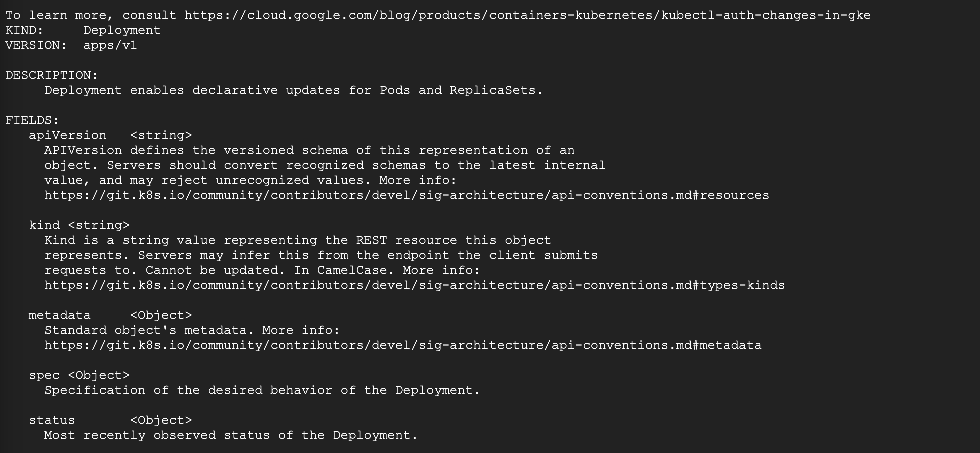Open the api-conventions.md#types-kinds link
Image resolution: width=980 pixels, height=453 pixels.
click(414, 285)
